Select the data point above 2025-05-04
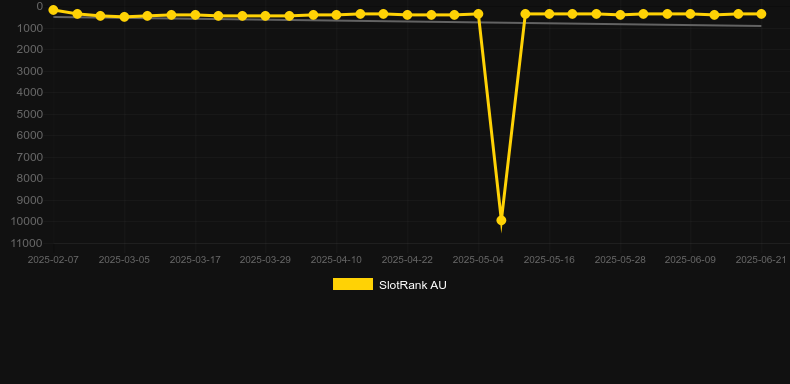This screenshot has height=384, width=790. click(478, 14)
